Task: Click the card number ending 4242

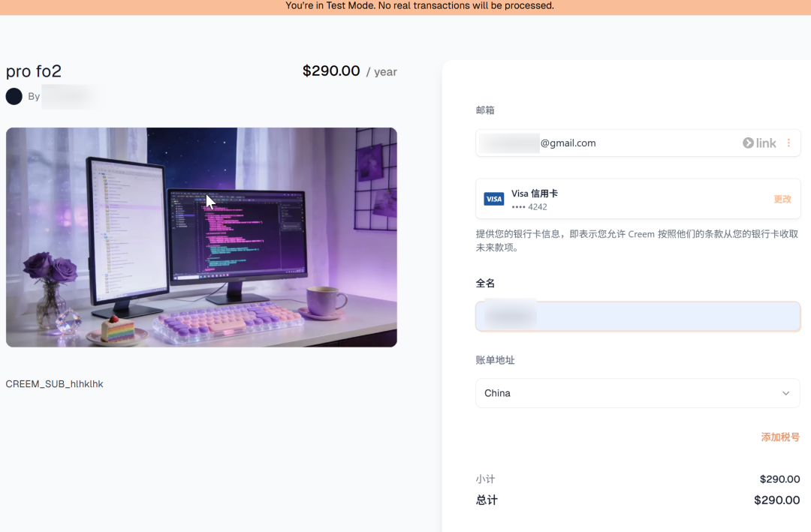Action: [x=529, y=206]
